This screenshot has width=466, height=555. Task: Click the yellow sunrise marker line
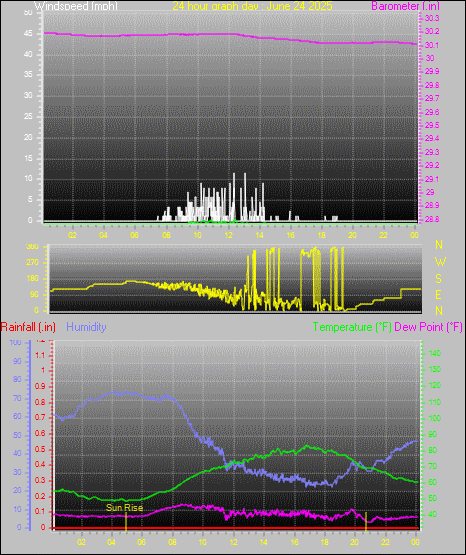[x=126, y=521]
